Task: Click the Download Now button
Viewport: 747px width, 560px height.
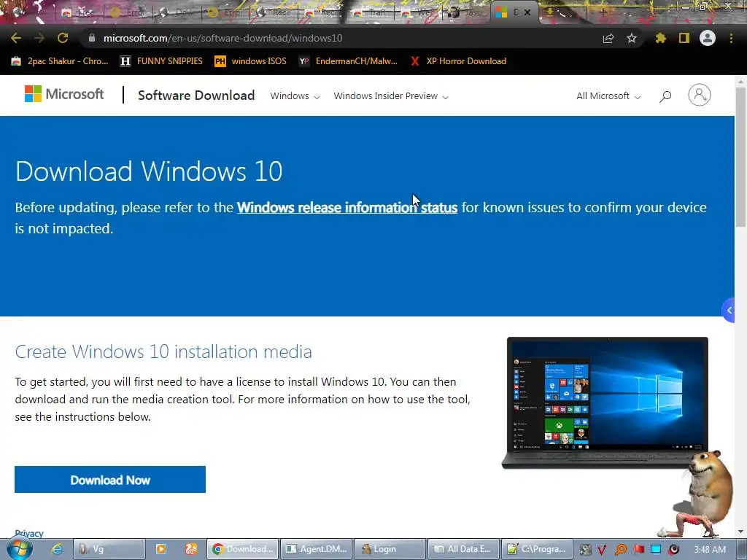Action: [110, 480]
